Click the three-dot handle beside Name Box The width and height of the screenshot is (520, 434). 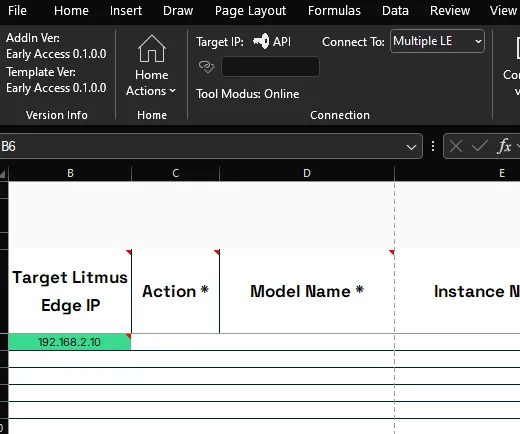(x=433, y=146)
